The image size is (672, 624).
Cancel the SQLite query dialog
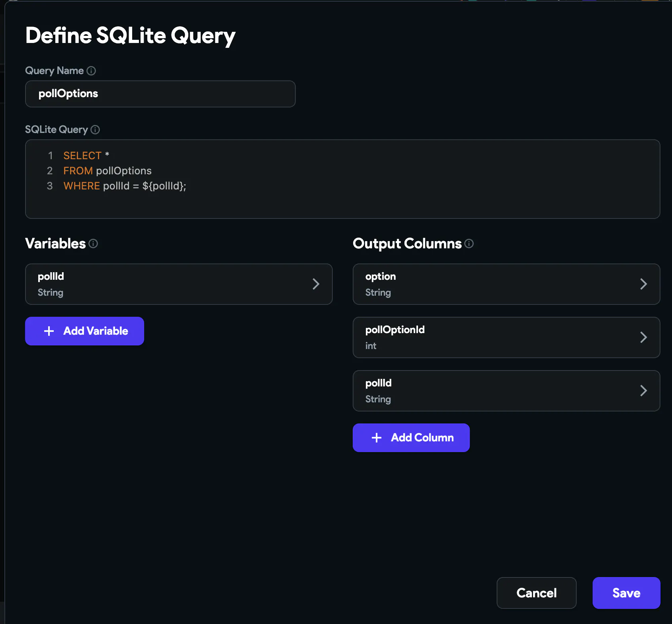point(536,593)
